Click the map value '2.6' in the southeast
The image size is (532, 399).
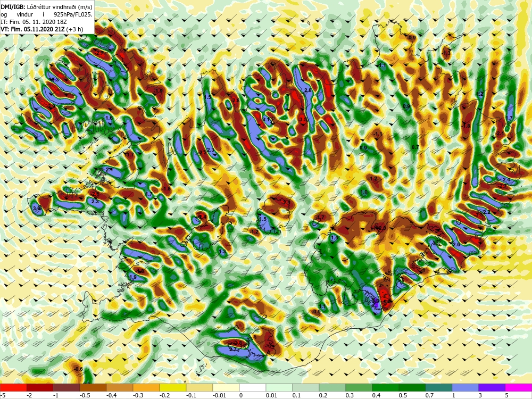456,244
